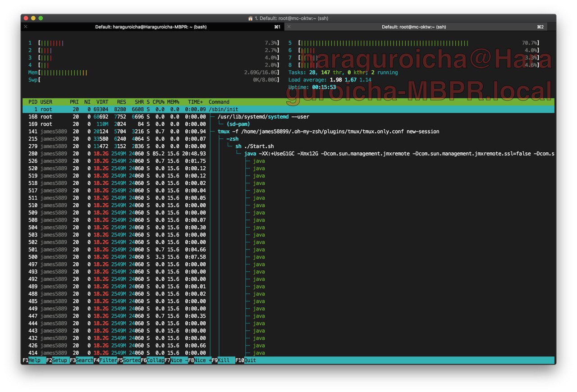Click the CPU 5 usage meter at 70.7%
This screenshot has height=392, width=577.
(x=414, y=43)
